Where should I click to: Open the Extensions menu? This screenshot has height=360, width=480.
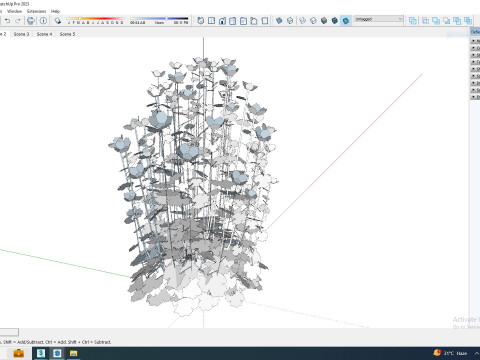(x=36, y=11)
